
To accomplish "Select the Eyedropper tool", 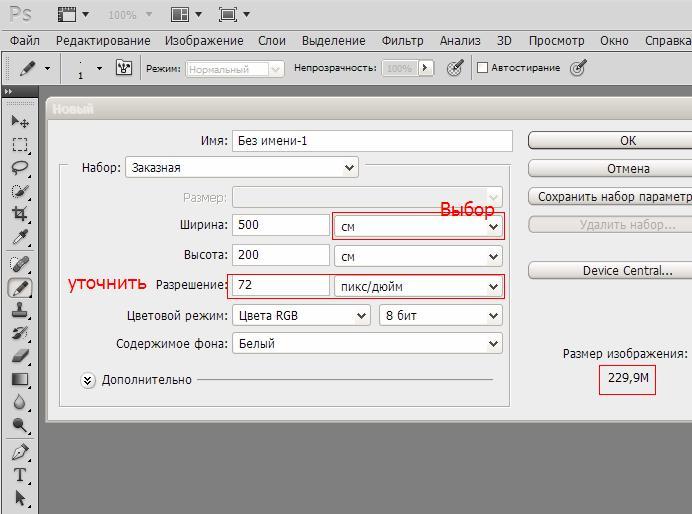I will click(20, 237).
